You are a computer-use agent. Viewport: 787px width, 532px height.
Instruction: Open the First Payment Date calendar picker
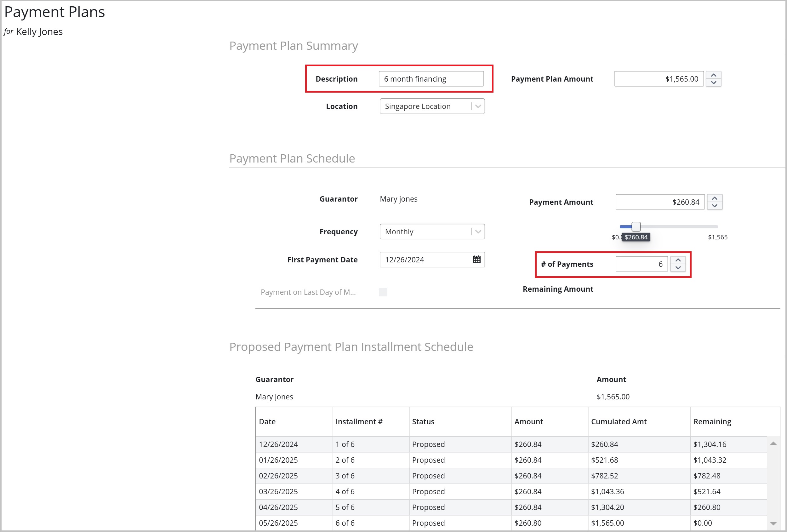(476, 260)
